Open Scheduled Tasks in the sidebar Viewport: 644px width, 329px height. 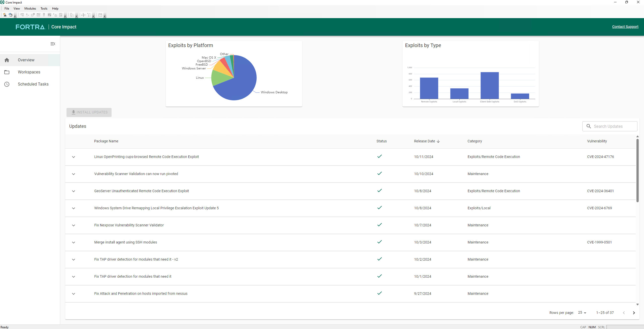[30, 84]
